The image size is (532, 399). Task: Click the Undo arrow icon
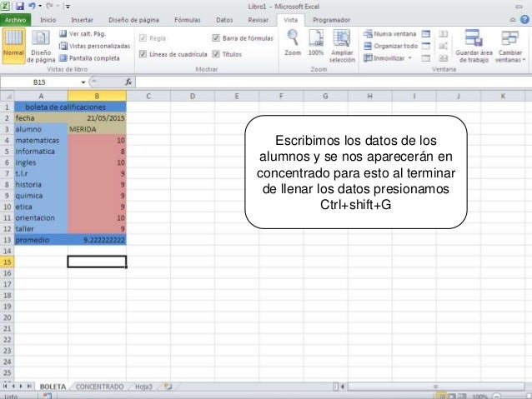[x=32, y=6]
